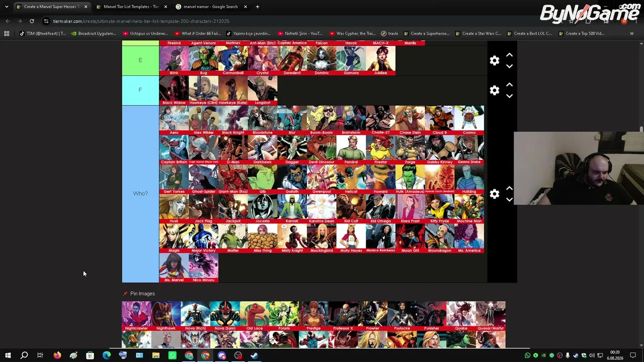This screenshot has width=644, height=362.
Task: Close the Marvel Tier List Templates tab
Action: pos(166,7)
